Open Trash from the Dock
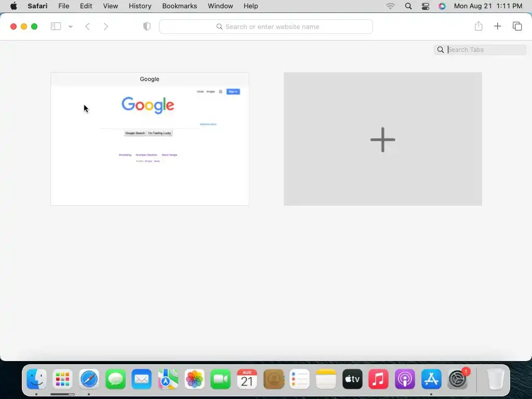The width and height of the screenshot is (532, 399). [496, 379]
